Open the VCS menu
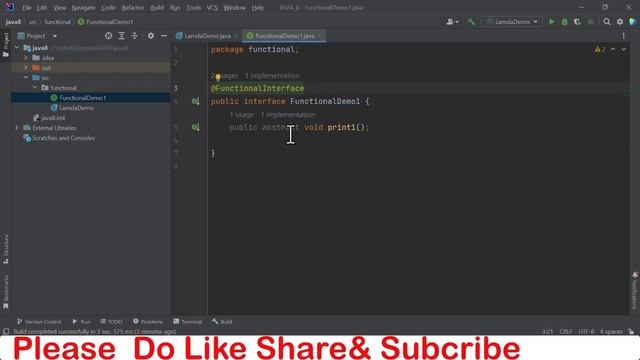Viewport: 640px width, 360px height. pyautogui.click(x=212, y=8)
